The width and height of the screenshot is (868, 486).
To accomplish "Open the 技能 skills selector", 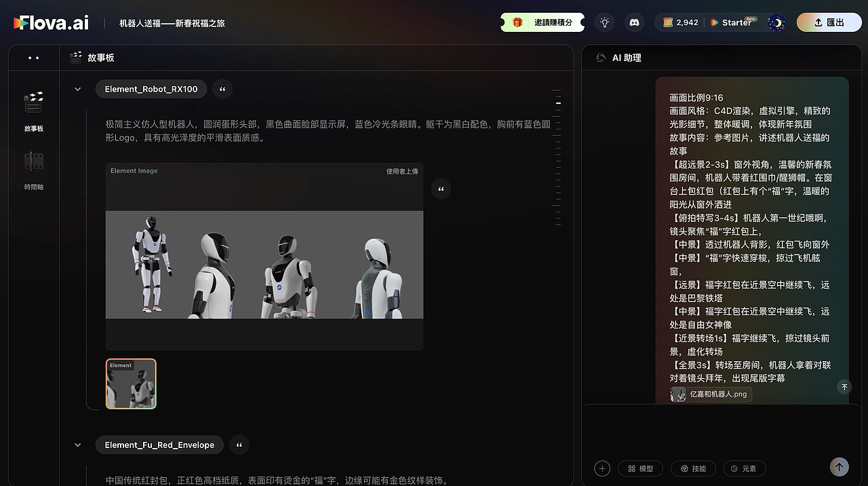I will [693, 468].
